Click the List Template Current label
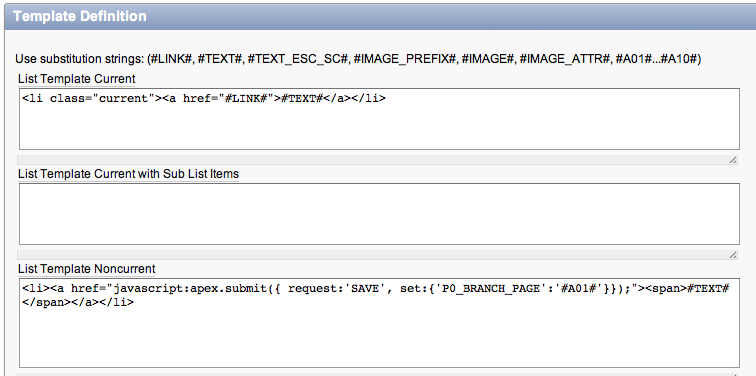The height and width of the screenshot is (376, 756). [x=77, y=79]
